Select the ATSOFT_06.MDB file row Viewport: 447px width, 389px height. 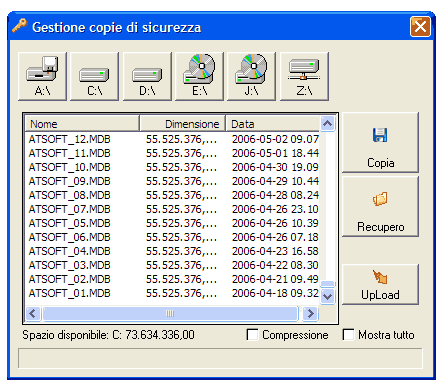tap(172, 237)
